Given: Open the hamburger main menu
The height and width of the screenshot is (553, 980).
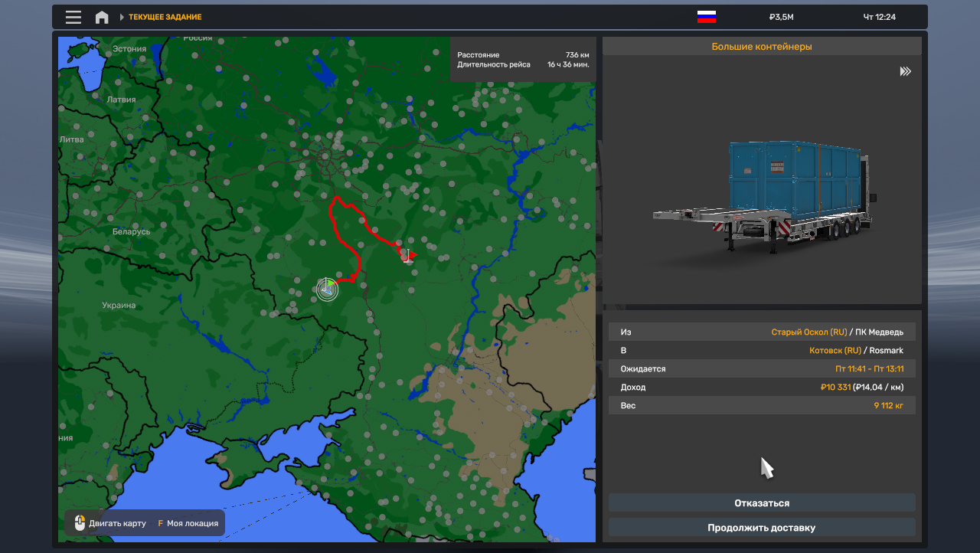Looking at the screenshot, I should click(73, 17).
